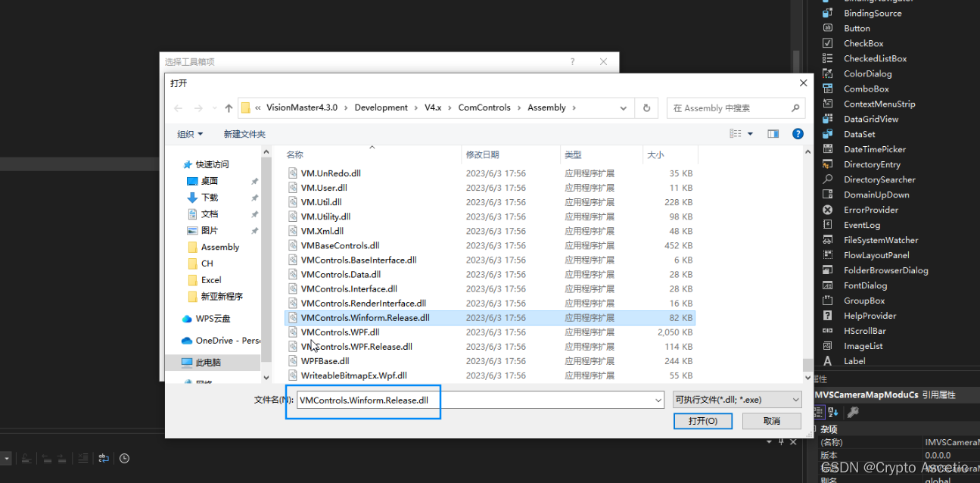
Task: Open property pages wrench icon
Action: coord(853,413)
